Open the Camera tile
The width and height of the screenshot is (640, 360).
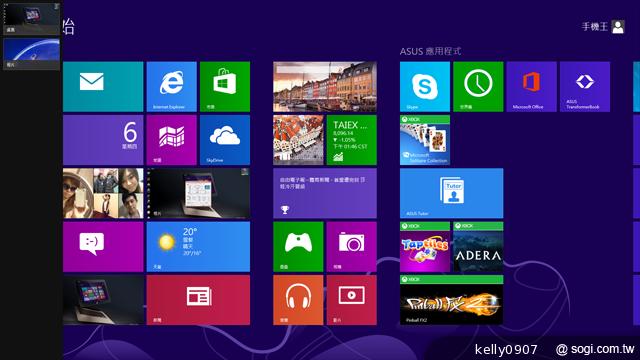[351, 247]
